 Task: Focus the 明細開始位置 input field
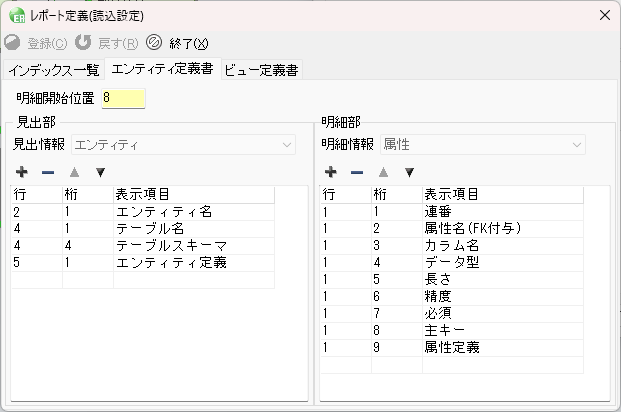tap(123, 98)
